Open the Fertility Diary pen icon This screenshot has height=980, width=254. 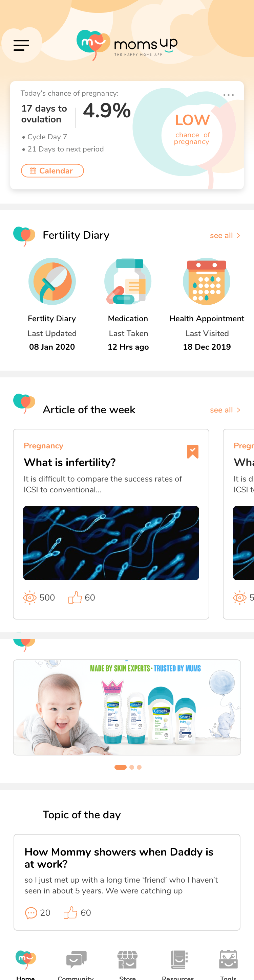(x=52, y=281)
